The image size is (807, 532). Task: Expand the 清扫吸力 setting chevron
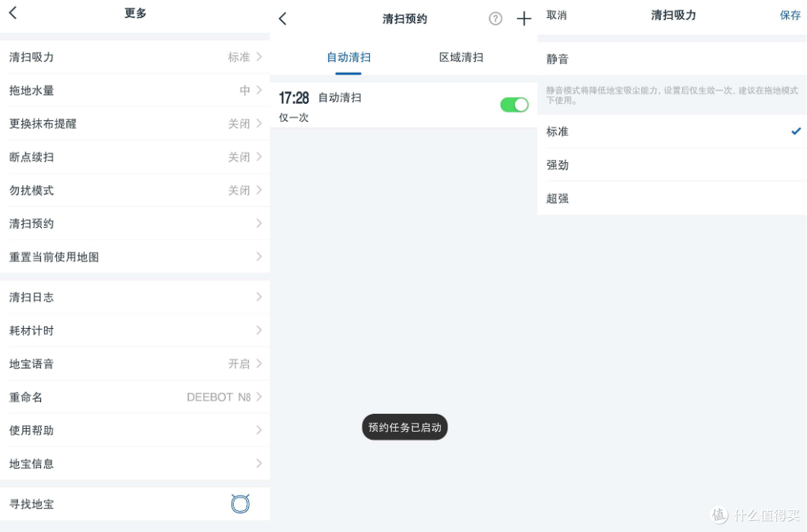259,57
